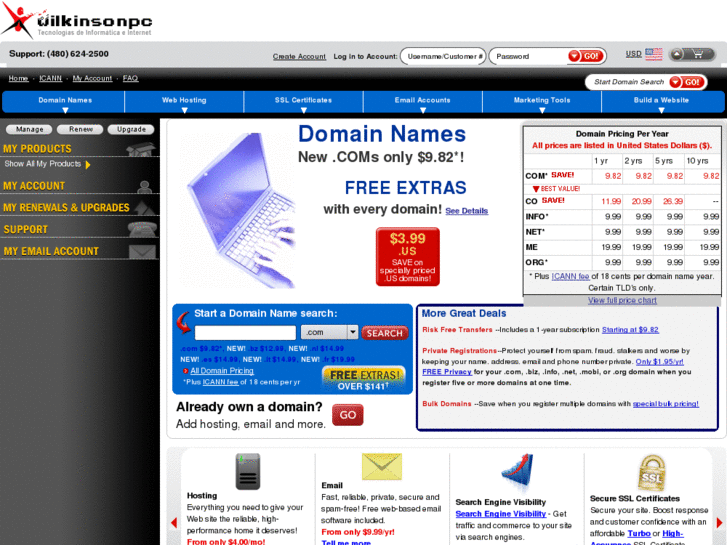Click the Already own a domain GO button
This screenshot has height=545, width=727.
point(348,415)
